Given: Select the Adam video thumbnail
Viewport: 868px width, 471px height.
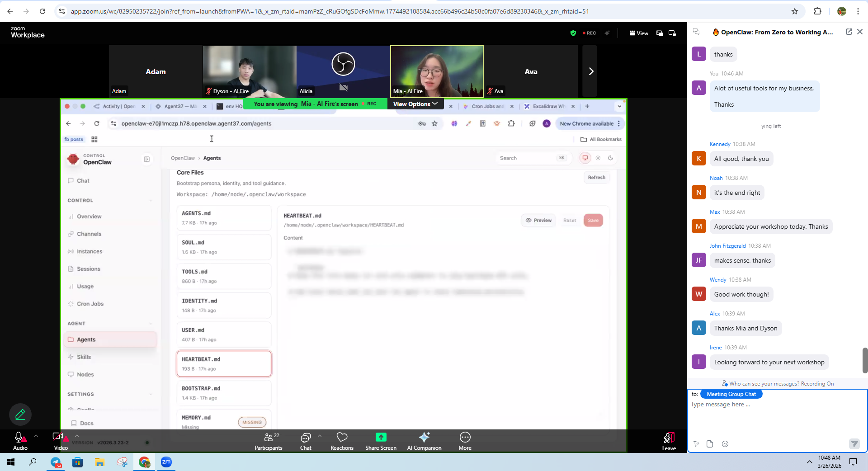Looking at the screenshot, I should (156, 71).
